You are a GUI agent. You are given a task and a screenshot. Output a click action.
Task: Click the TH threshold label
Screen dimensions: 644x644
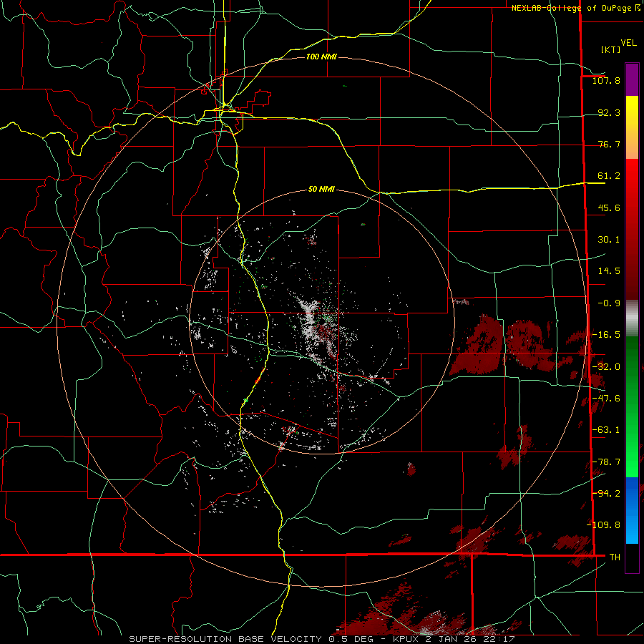click(615, 557)
